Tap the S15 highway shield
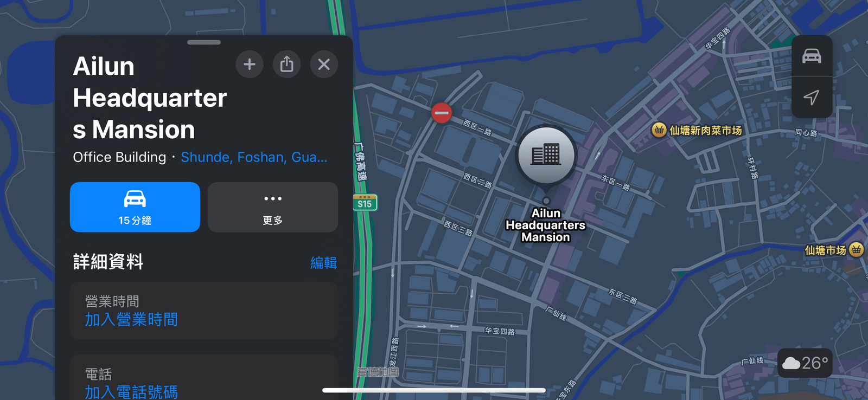Viewport: 868px width, 400px height. point(365,203)
